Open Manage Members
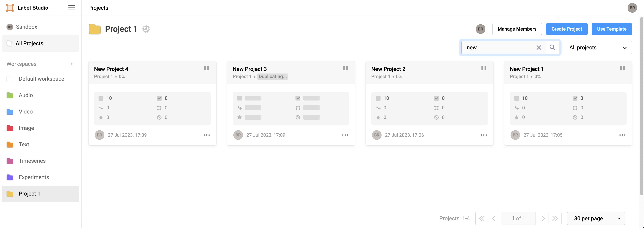This screenshot has width=644, height=228. [517, 29]
